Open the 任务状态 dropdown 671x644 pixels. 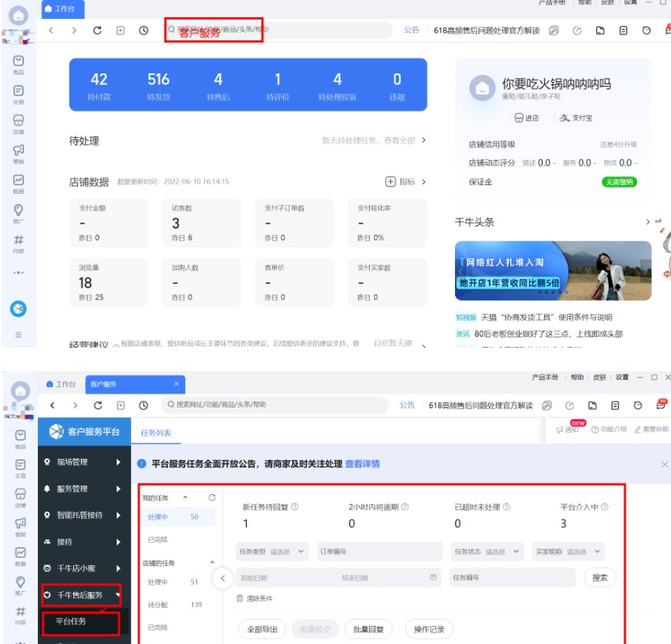point(486,552)
